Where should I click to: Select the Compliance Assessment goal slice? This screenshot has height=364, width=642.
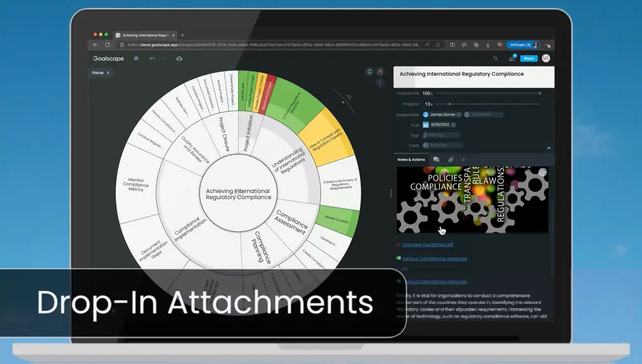tap(291, 222)
